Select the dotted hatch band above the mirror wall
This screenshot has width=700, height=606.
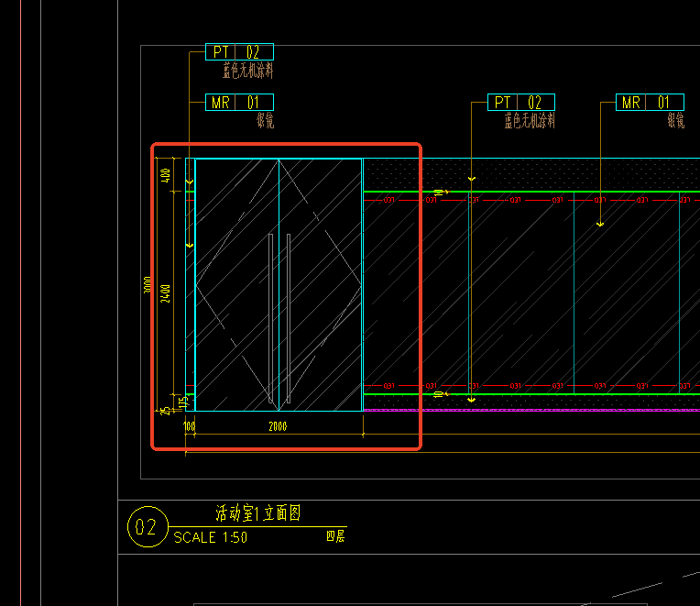coord(531,174)
